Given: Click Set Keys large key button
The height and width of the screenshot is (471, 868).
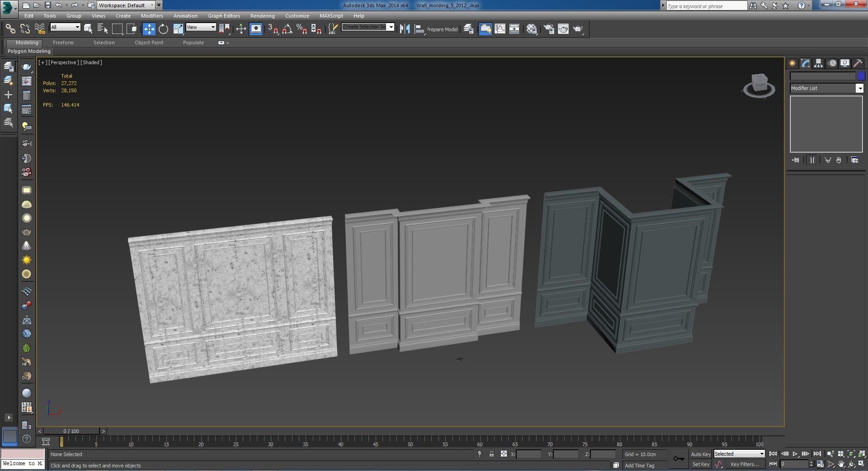Looking at the screenshot, I should point(679,459).
